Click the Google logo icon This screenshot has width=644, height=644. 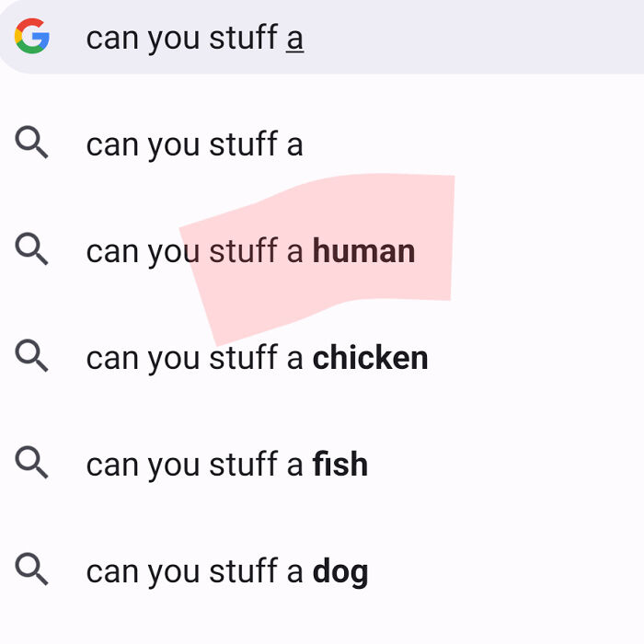tap(32, 38)
